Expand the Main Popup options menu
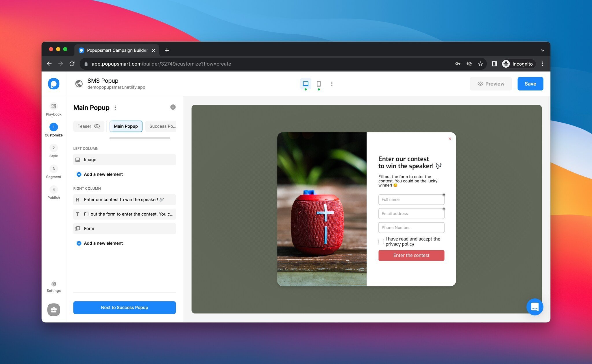 point(115,107)
